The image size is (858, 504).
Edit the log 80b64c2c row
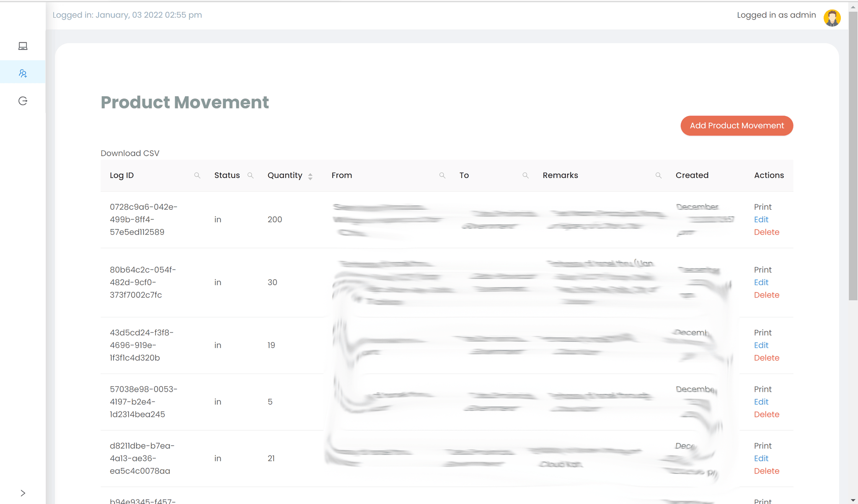[x=761, y=282]
